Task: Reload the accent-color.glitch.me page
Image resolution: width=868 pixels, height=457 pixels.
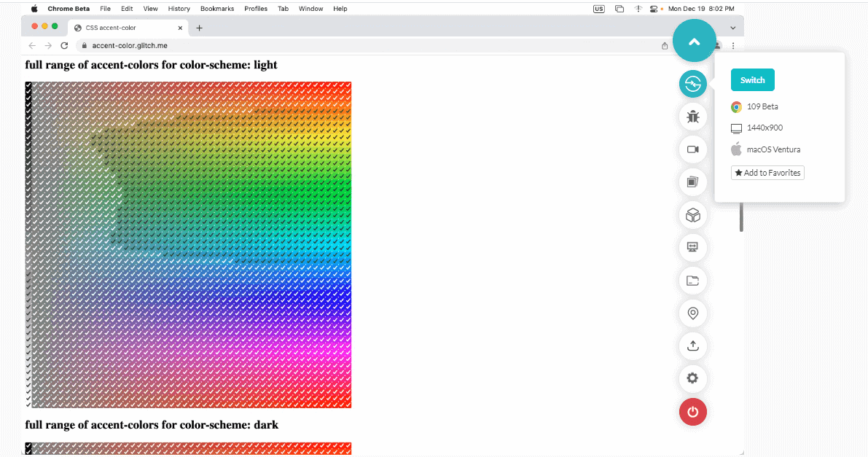Action: [64, 44]
